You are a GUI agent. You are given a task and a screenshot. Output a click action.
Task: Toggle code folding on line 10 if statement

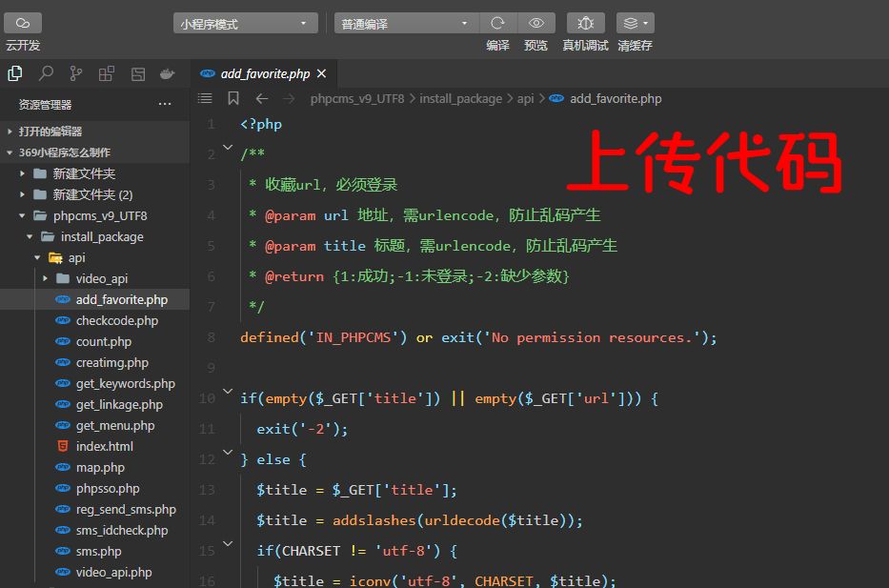pyautogui.click(x=227, y=393)
